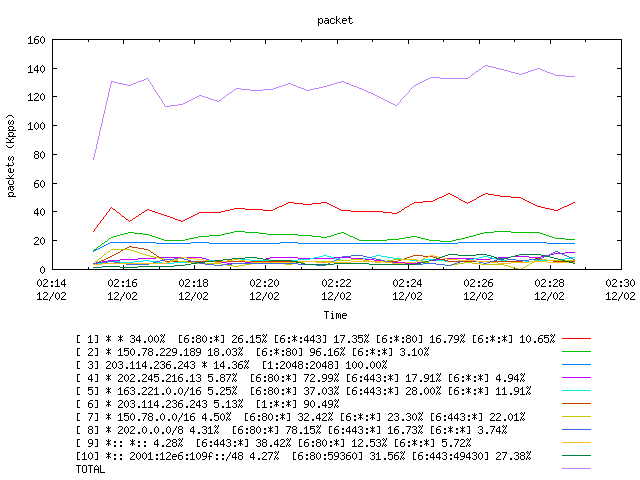640x480 pixels.
Task: Click the chart title 'packet'
Action: [x=335, y=20]
